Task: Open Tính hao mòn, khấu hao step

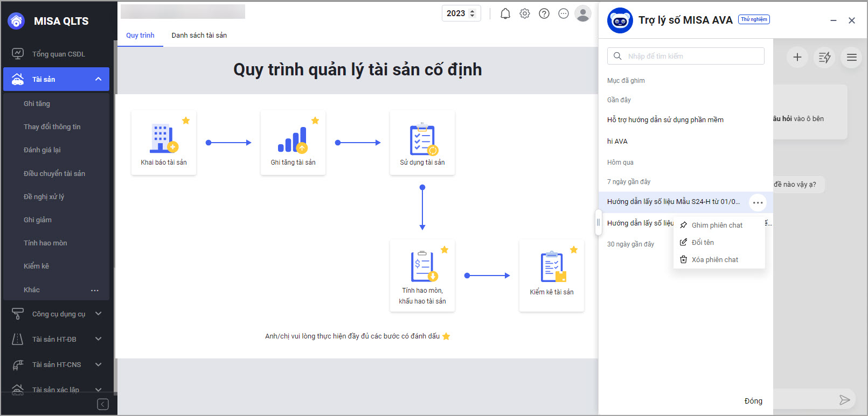Action: click(x=422, y=276)
